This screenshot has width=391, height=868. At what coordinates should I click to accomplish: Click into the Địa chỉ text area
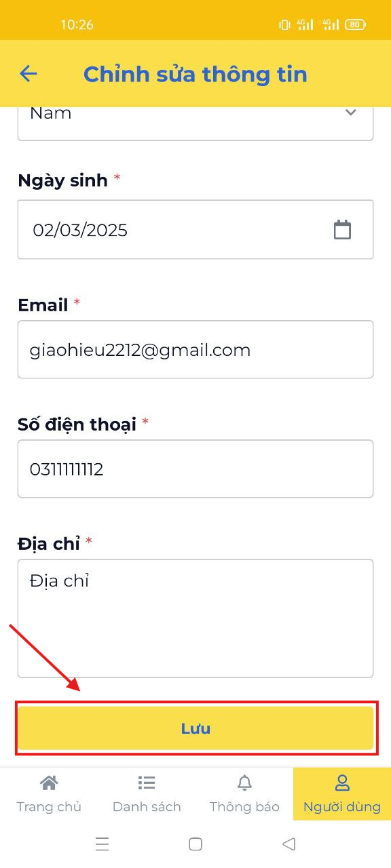coord(195,618)
